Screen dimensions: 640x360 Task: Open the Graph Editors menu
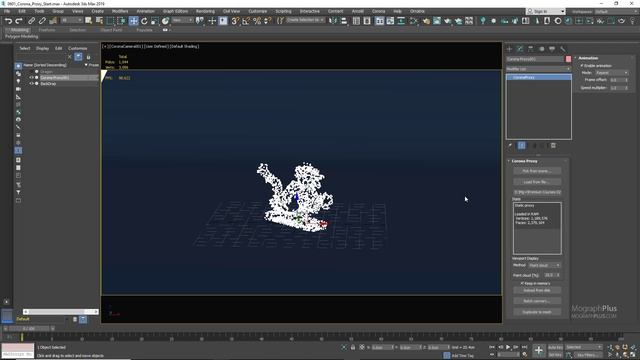point(176,11)
